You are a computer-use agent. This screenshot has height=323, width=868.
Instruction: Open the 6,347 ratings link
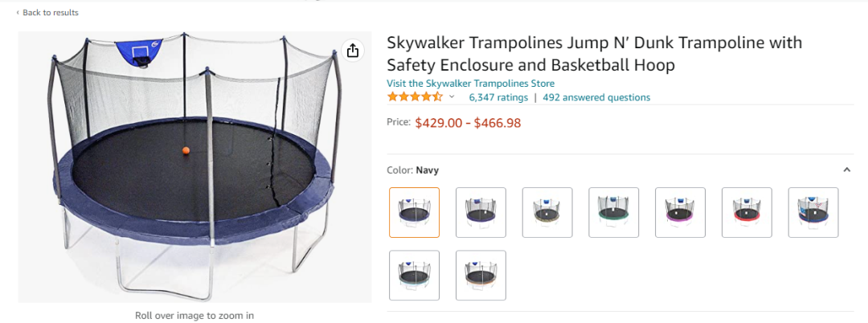pyautogui.click(x=498, y=97)
